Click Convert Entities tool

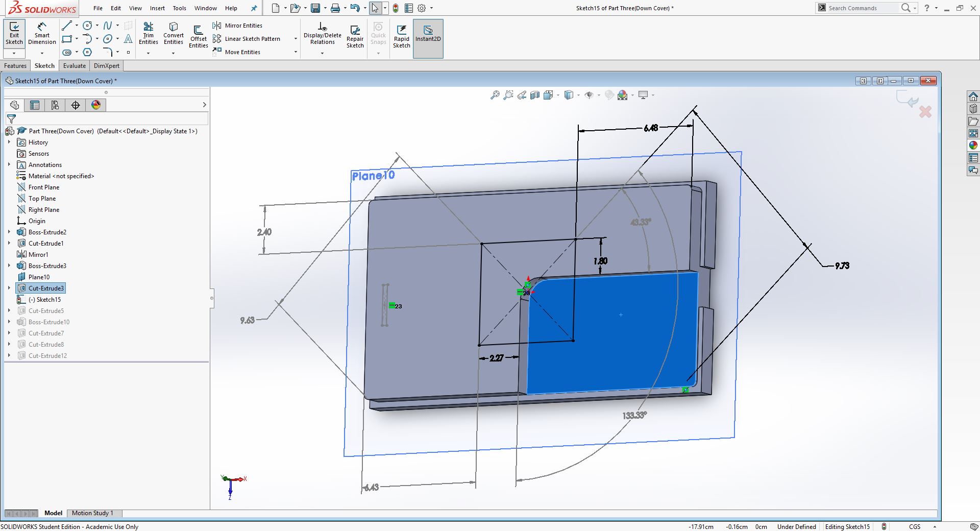[x=174, y=34]
